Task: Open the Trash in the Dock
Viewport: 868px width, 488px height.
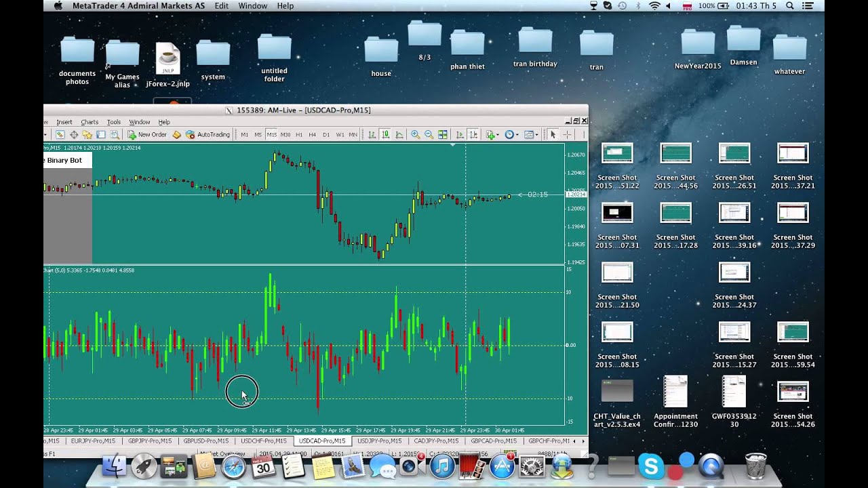Action: pos(755,466)
